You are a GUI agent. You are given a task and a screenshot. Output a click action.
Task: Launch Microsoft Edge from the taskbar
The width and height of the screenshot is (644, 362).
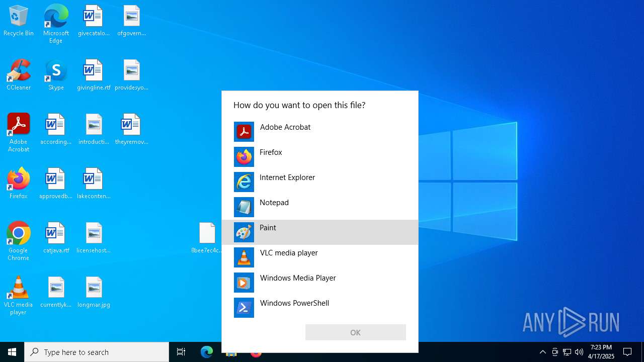(x=207, y=352)
